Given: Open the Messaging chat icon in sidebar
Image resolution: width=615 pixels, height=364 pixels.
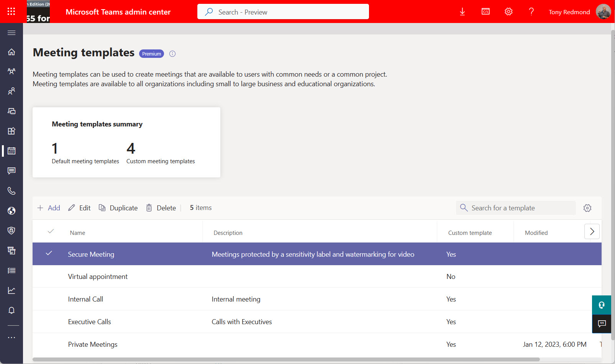Looking at the screenshot, I should 11,171.
